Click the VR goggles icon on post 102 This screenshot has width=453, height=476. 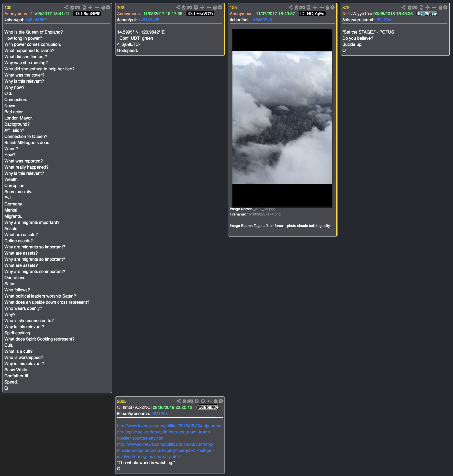(189, 8)
